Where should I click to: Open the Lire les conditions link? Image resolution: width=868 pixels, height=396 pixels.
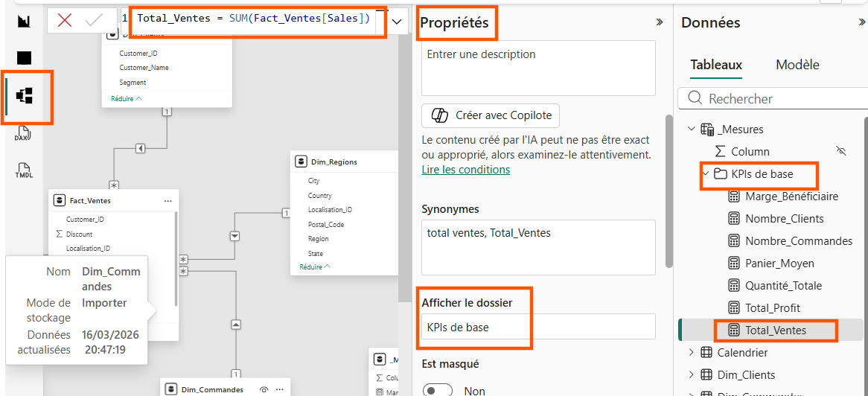tap(465, 169)
